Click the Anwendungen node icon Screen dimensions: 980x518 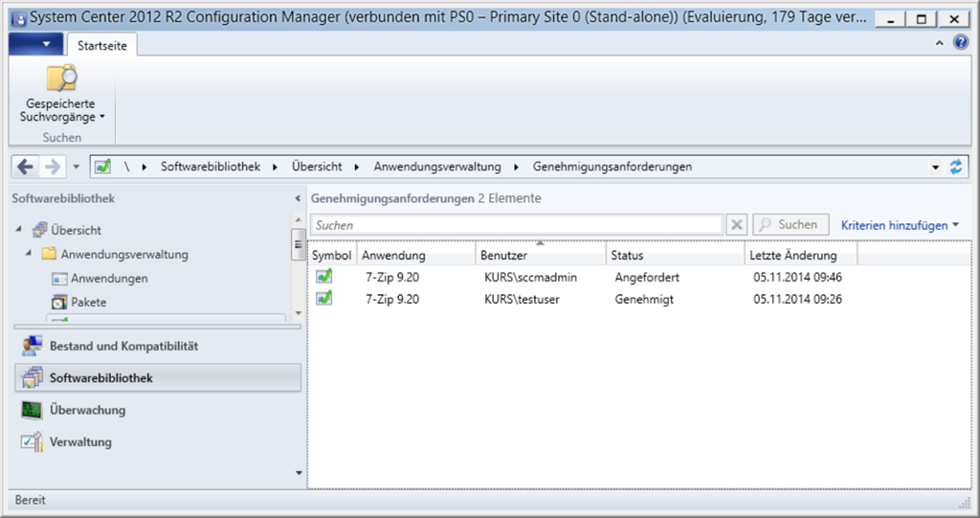click(59, 279)
